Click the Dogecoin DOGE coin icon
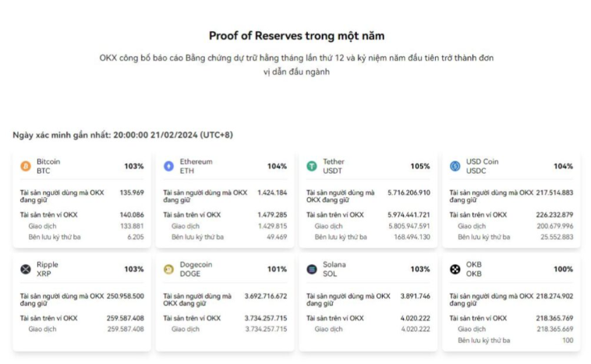This screenshot has height=364, width=591. pos(168,269)
